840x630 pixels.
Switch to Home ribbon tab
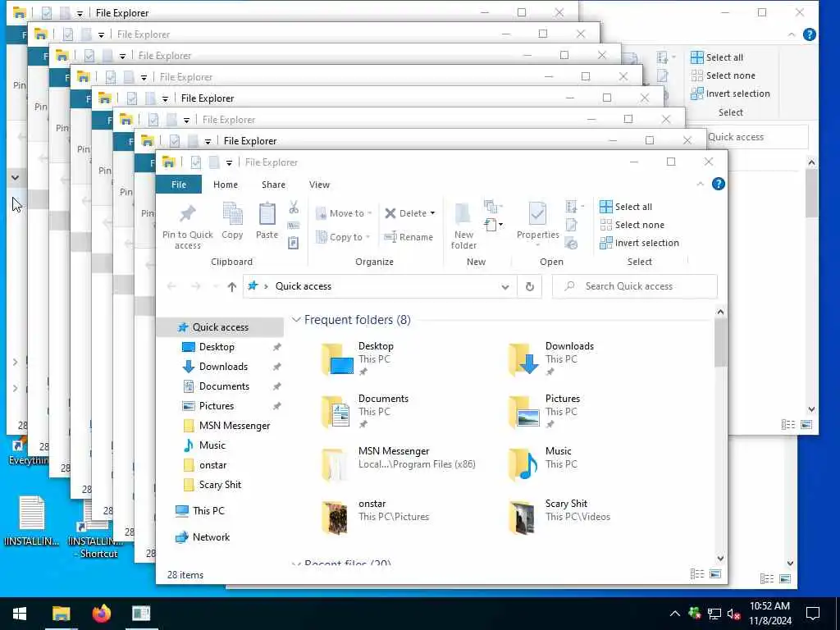[x=226, y=185]
